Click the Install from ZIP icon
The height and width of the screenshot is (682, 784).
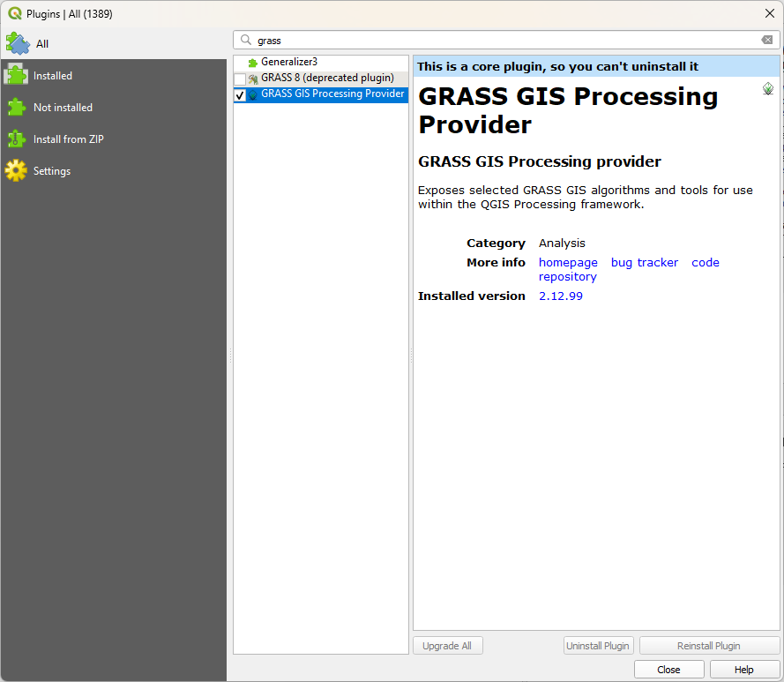tap(16, 139)
